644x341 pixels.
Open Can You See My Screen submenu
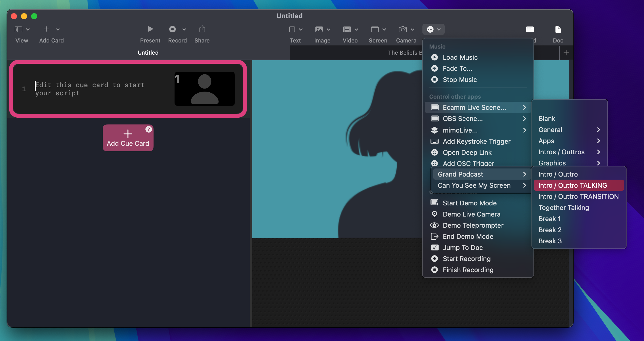pyautogui.click(x=482, y=185)
